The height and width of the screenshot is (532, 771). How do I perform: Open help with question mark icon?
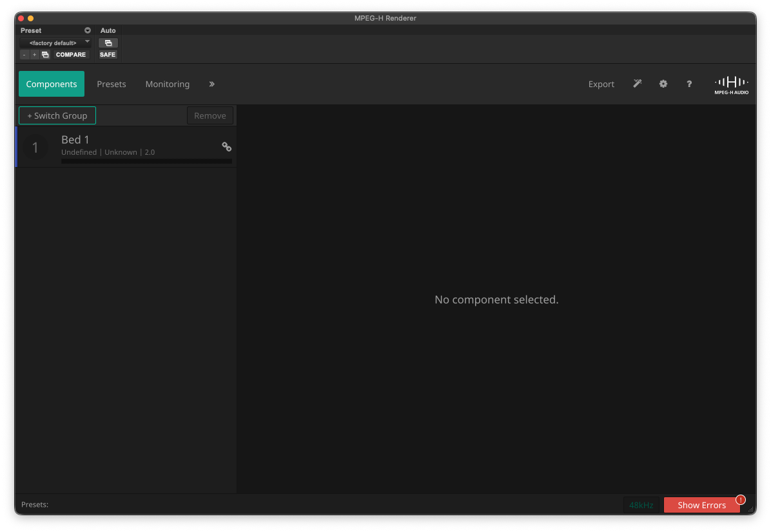tap(689, 84)
